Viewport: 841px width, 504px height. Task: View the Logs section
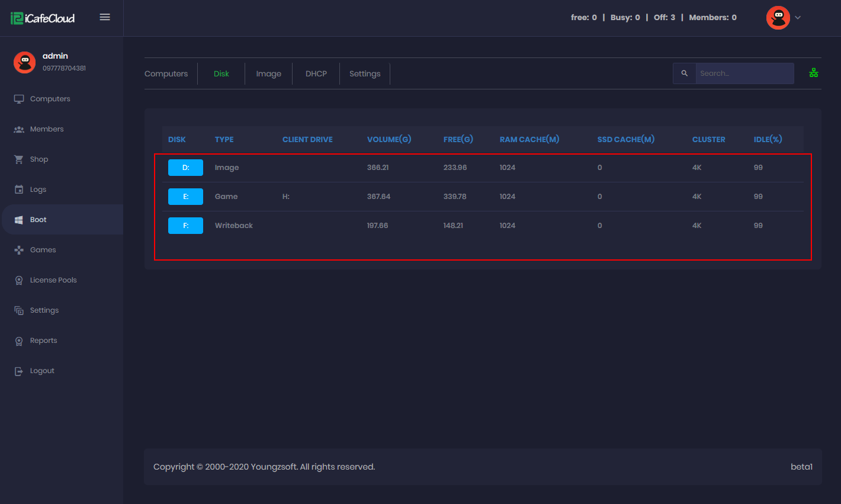[38, 189]
